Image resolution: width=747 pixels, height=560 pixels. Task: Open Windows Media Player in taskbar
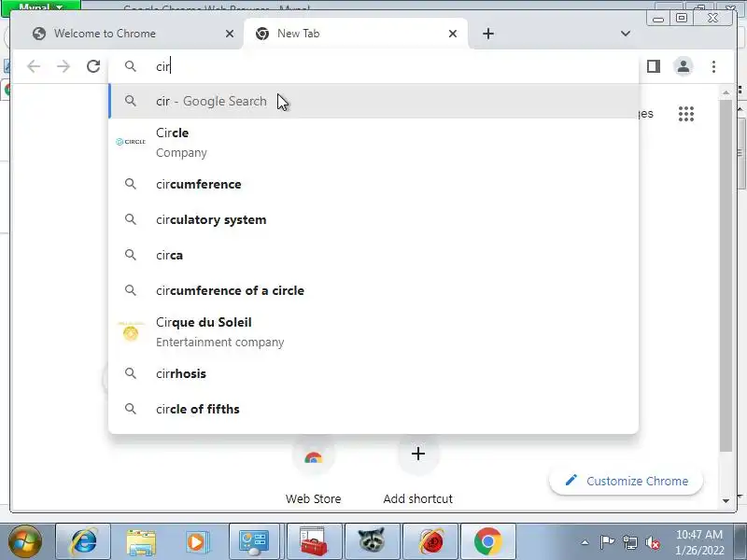click(198, 541)
